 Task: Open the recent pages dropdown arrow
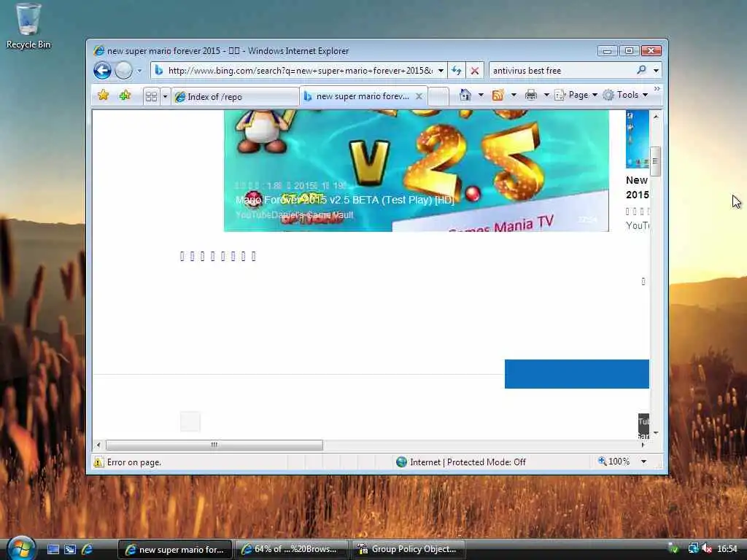(x=139, y=71)
